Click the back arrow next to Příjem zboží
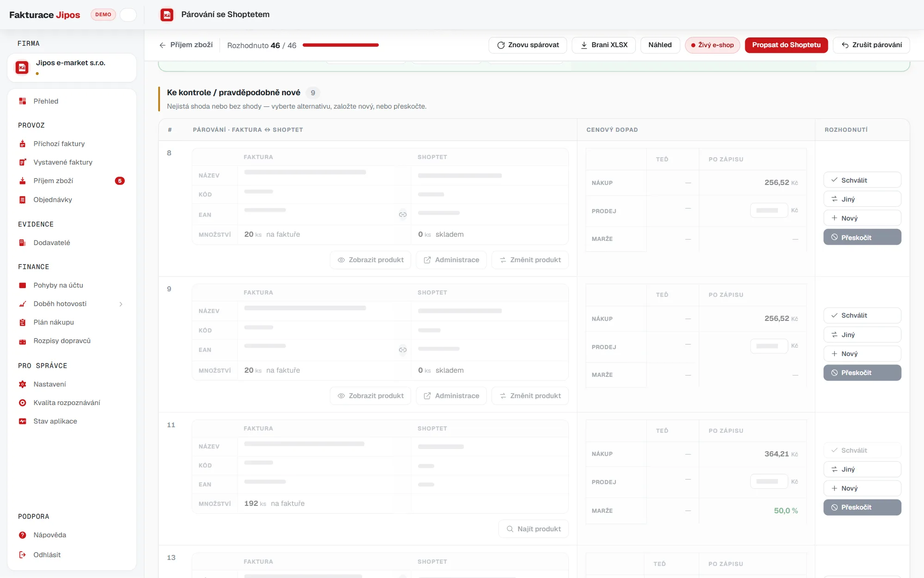924x578 pixels. (x=162, y=45)
